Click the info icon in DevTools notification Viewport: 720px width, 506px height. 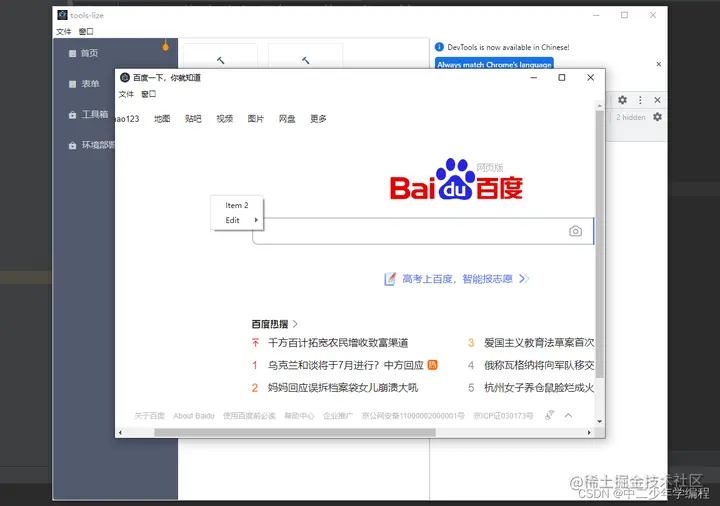pyautogui.click(x=439, y=47)
